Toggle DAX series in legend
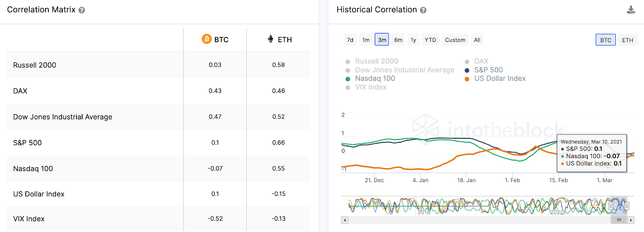 tap(477, 61)
